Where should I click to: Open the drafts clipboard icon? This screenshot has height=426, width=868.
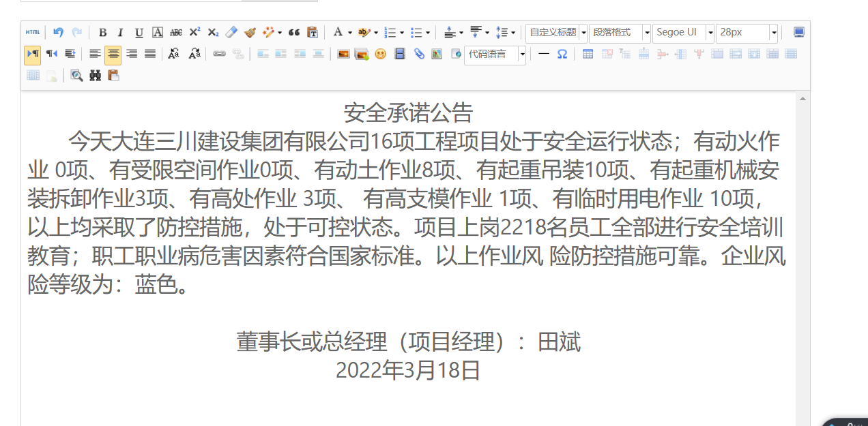114,75
